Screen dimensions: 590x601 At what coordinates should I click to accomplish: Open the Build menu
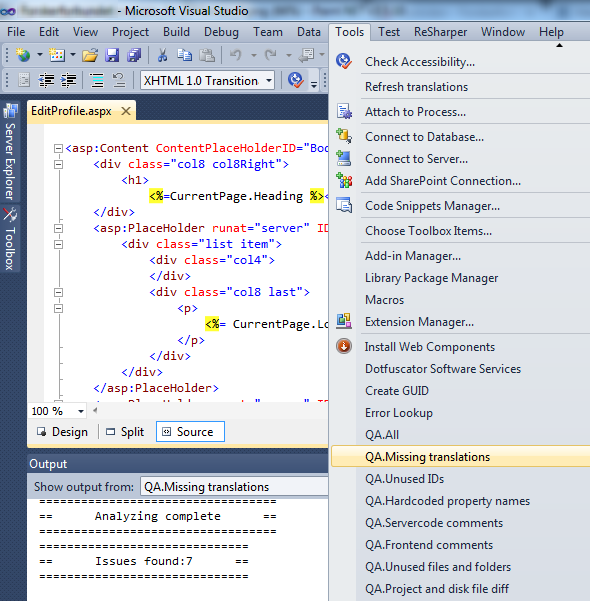point(176,32)
